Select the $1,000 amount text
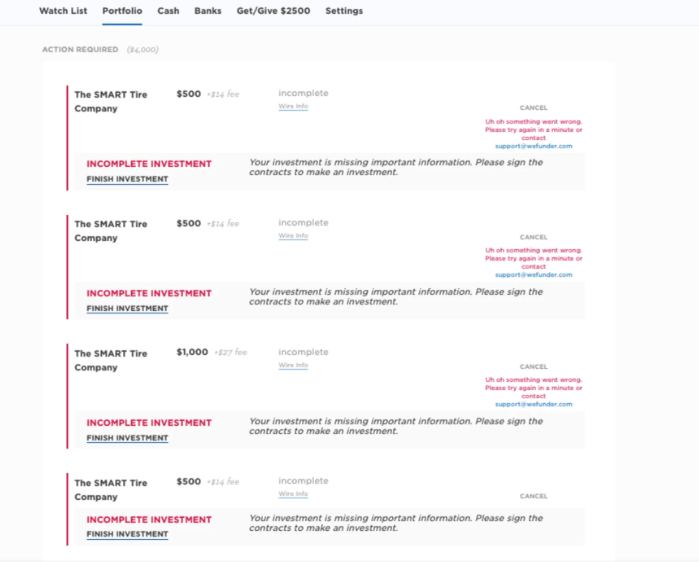This screenshot has width=699, height=562. (x=192, y=352)
